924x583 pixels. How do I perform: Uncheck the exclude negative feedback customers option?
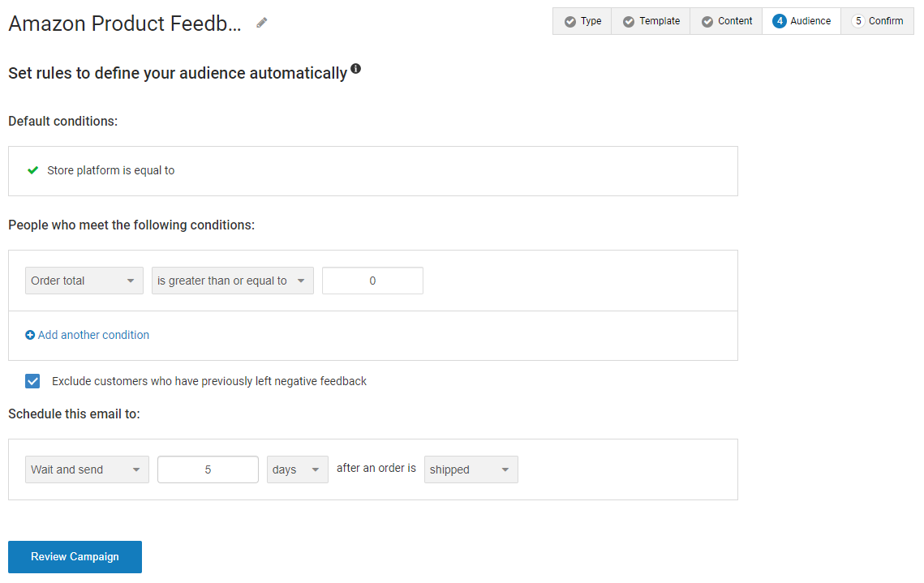point(32,380)
